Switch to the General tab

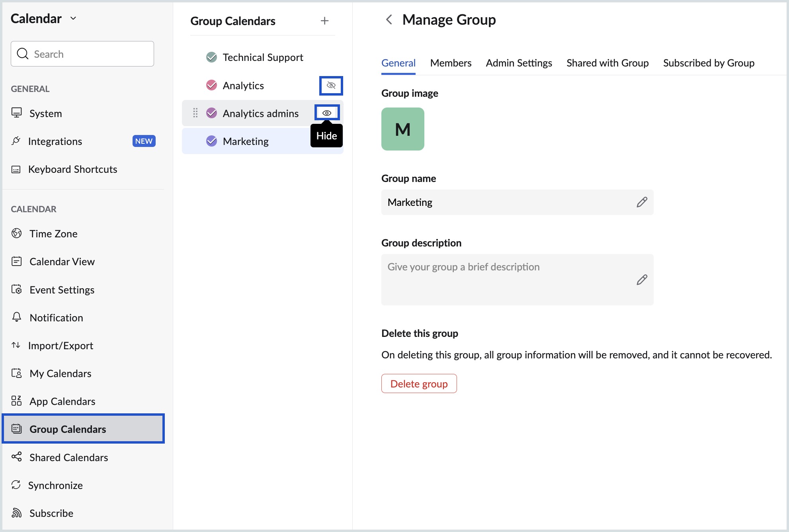click(398, 63)
